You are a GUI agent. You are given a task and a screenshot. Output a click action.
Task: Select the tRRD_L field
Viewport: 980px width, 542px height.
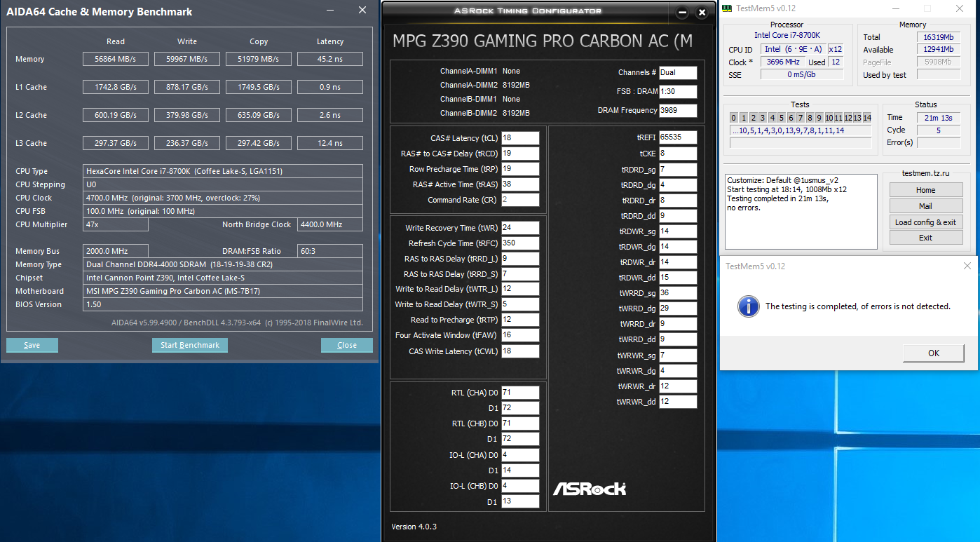click(x=520, y=259)
